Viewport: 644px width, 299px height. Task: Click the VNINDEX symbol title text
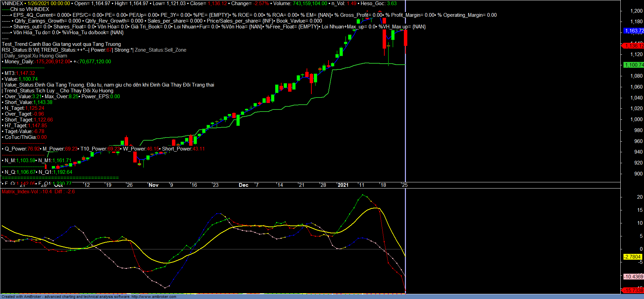pyautogui.click(x=12, y=3)
